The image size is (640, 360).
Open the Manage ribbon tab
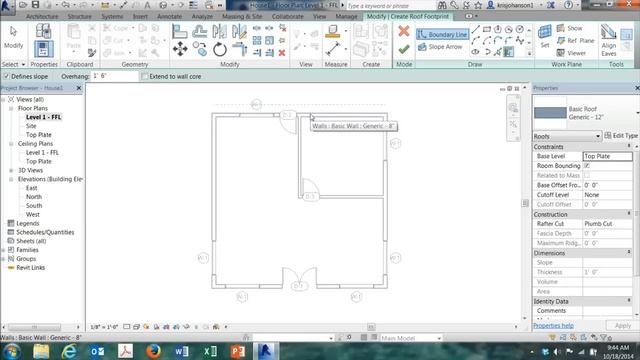[x=346, y=16]
